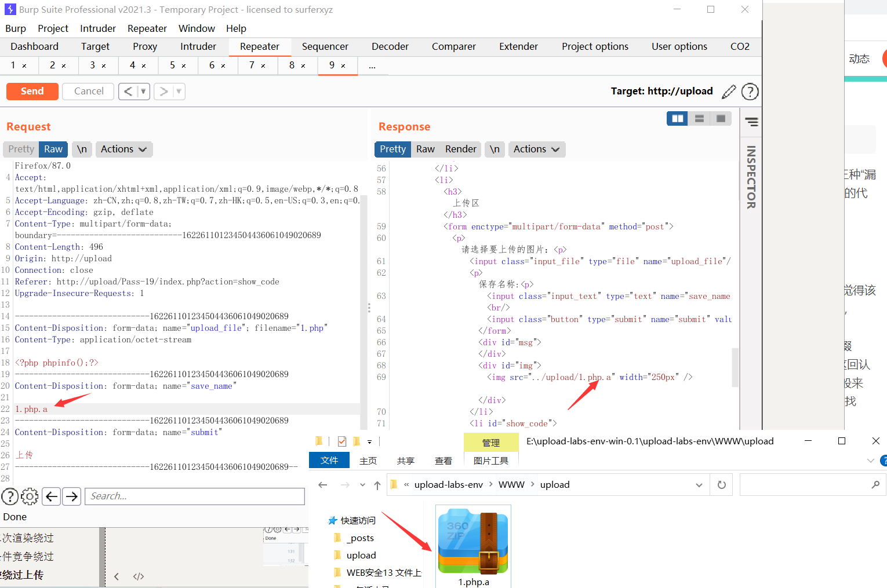Screen dimensions: 887x588
Task: Select the response Render view
Action: click(461, 149)
